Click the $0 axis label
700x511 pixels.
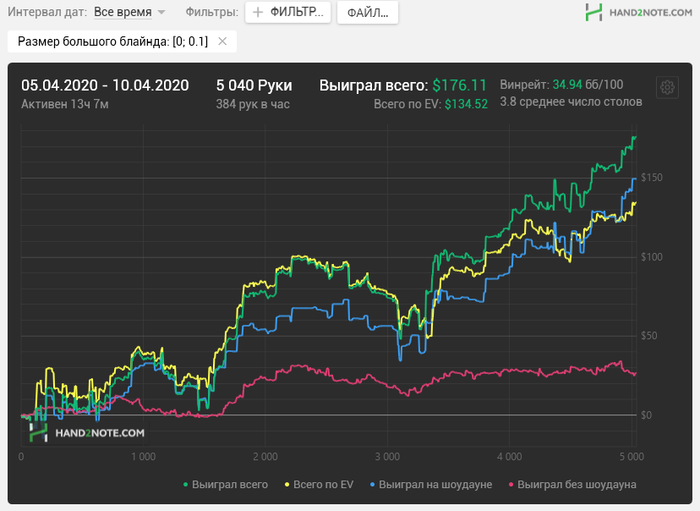[646, 415]
